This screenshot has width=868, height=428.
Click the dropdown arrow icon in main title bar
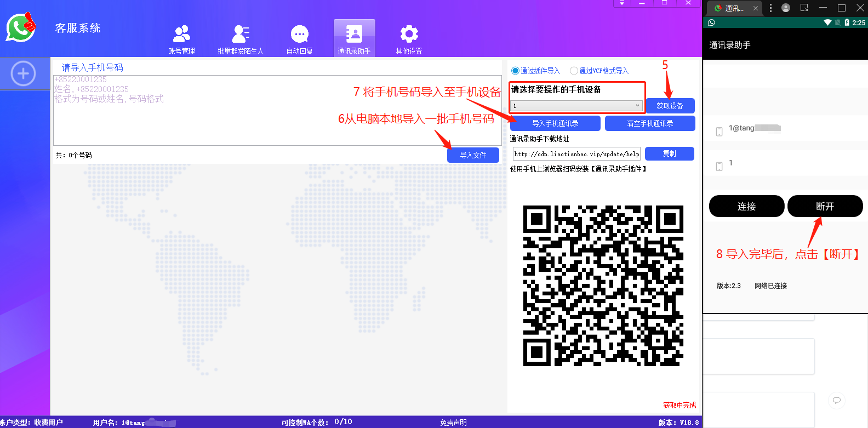622,3
